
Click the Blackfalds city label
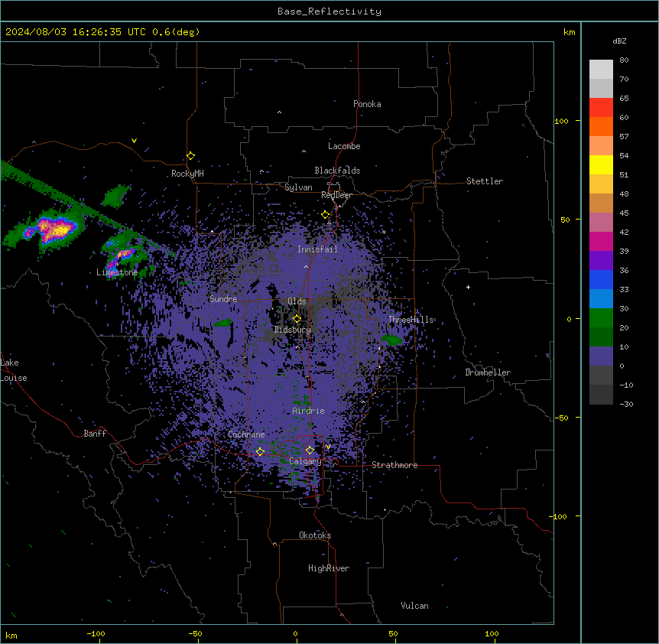click(x=337, y=171)
